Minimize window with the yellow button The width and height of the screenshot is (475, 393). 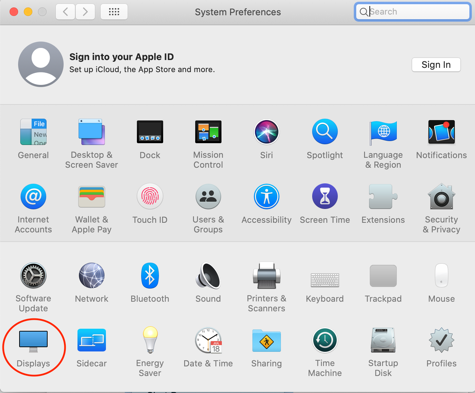(28, 12)
